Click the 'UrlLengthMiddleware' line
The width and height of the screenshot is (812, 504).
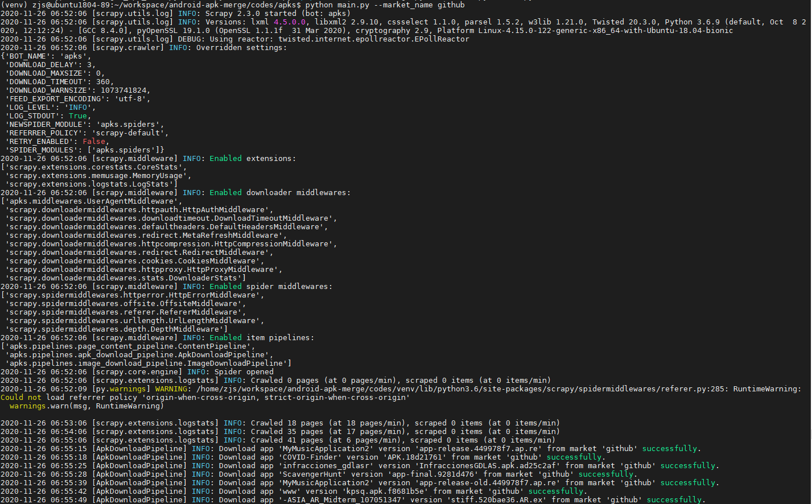pyautogui.click(x=135, y=321)
